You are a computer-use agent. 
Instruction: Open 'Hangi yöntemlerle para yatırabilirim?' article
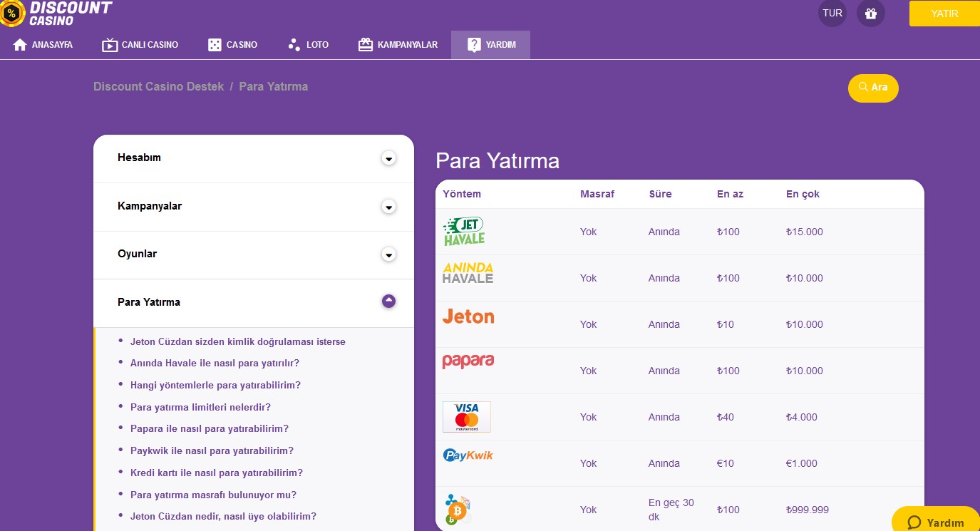[215, 385]
